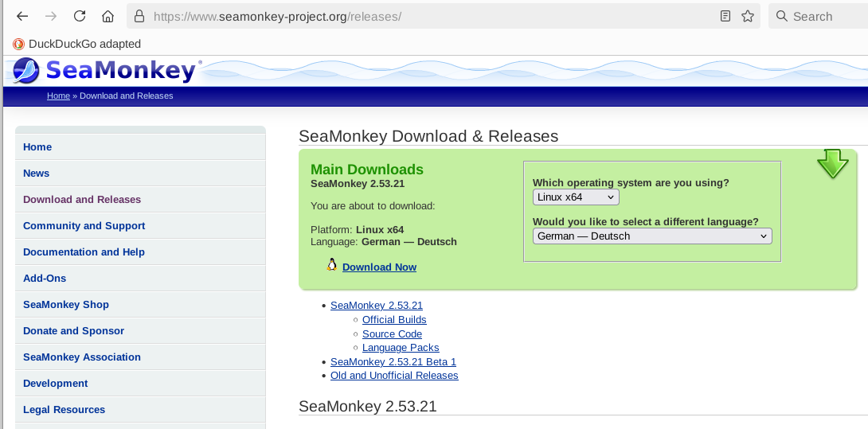Select Download and Releases sidebar item
Viewport: 868px width, 429px height.
tap(140, 199)
